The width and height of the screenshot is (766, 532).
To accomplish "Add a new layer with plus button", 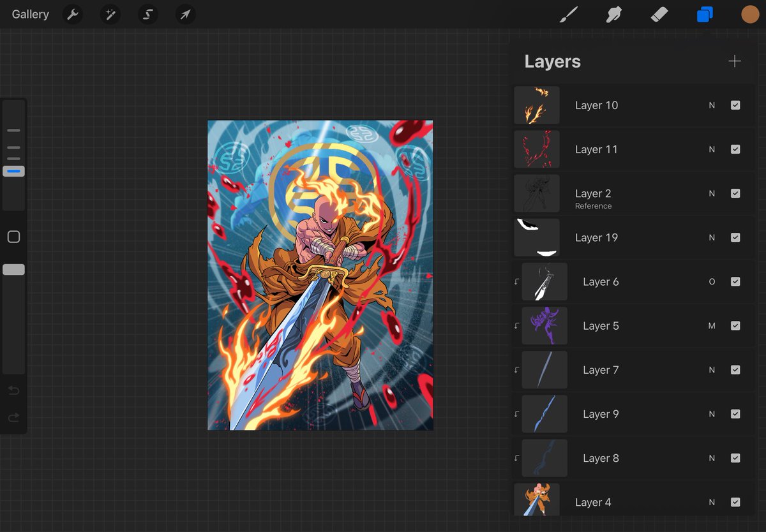I will click(735, 61).
